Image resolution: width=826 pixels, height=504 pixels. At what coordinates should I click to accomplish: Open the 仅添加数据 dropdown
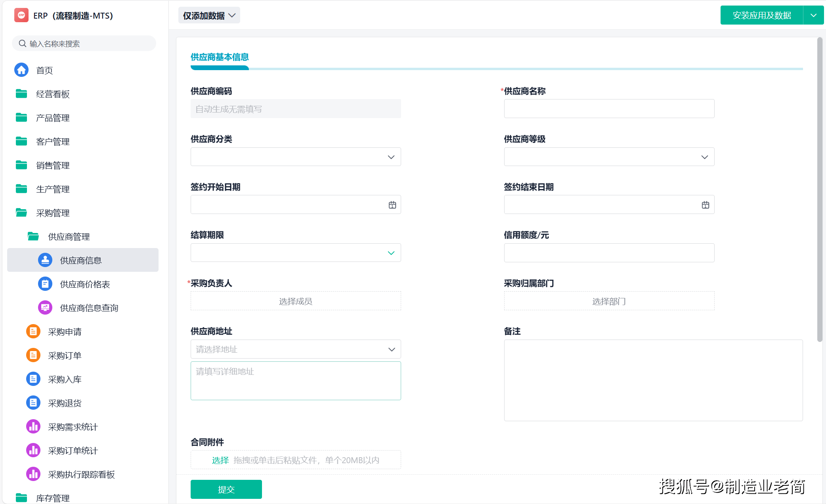[209, 15]
